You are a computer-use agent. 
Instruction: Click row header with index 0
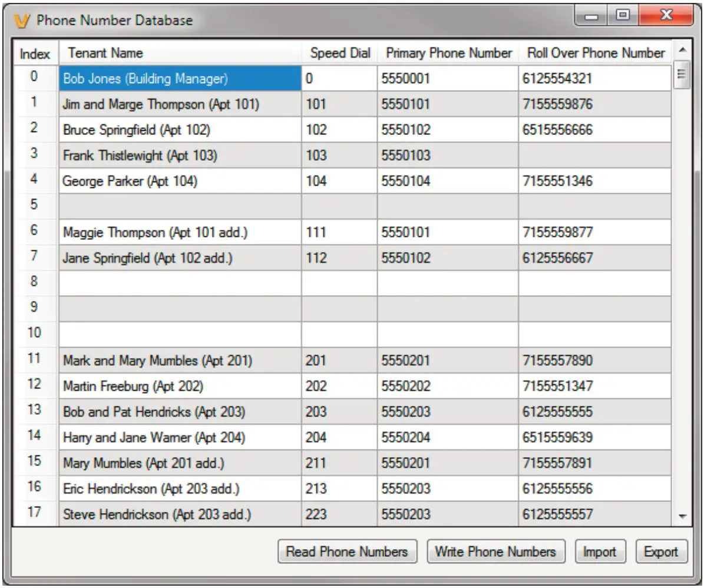pos(35,78)
